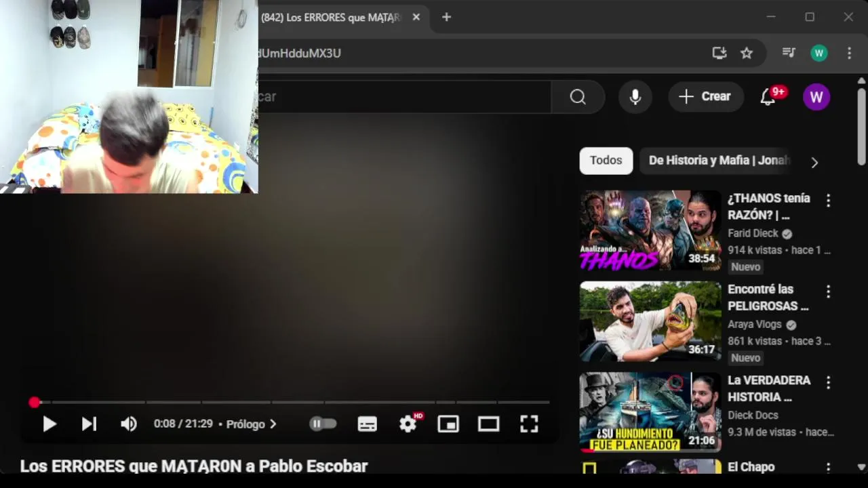
Task: Open video settings gear icon
Action: click(x=408, y=424)
